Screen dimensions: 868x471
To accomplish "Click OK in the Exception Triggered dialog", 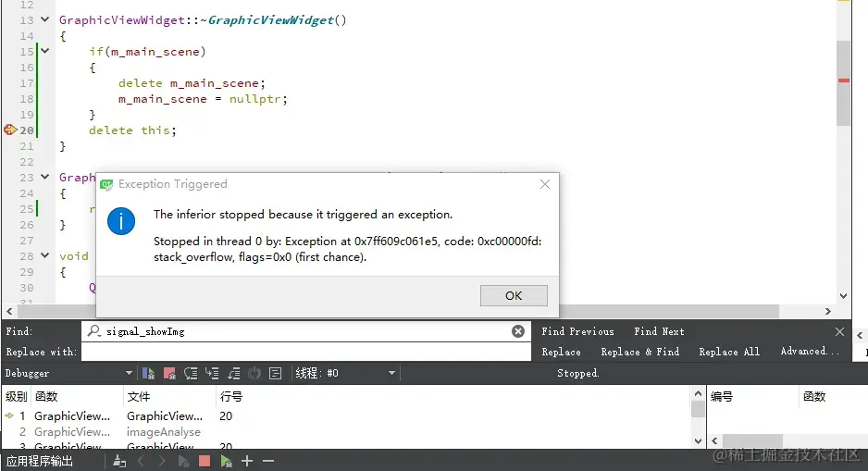I will tap(514, 295).
